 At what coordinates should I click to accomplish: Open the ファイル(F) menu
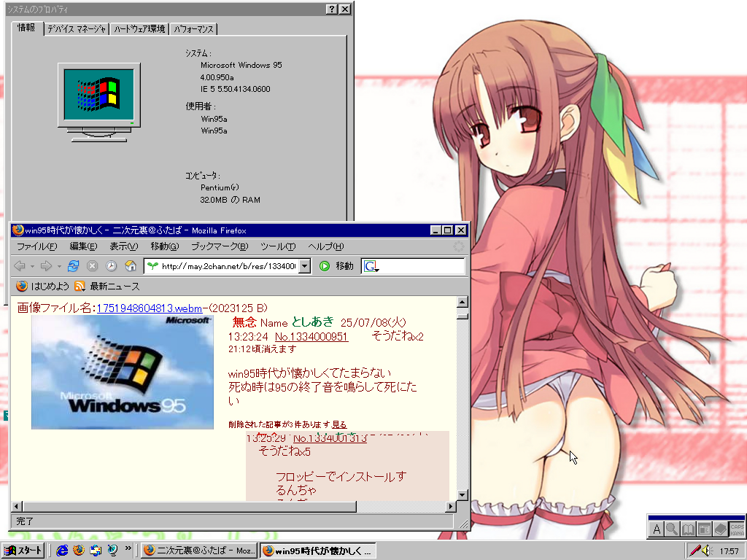point(36,246)
